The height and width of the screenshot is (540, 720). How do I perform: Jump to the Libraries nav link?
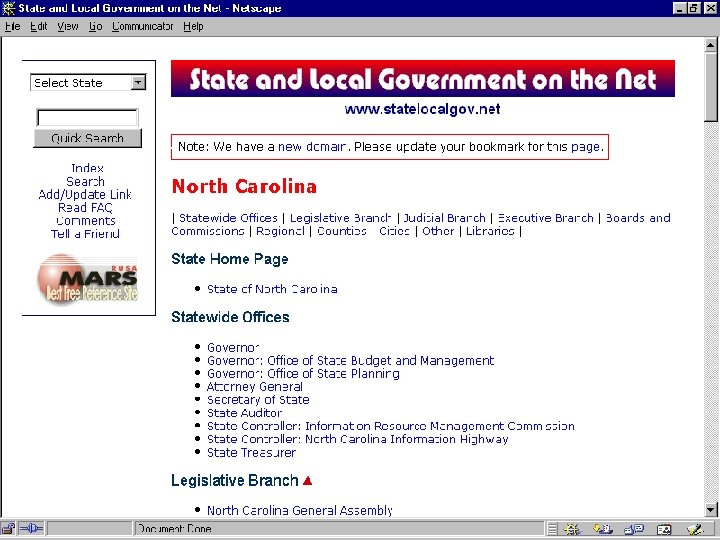[x=490, y=231]
